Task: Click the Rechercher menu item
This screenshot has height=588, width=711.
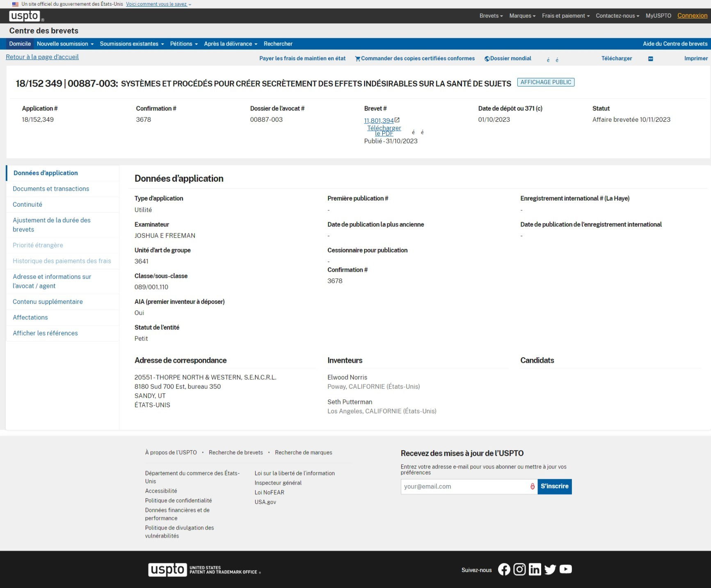Action: 278,44
